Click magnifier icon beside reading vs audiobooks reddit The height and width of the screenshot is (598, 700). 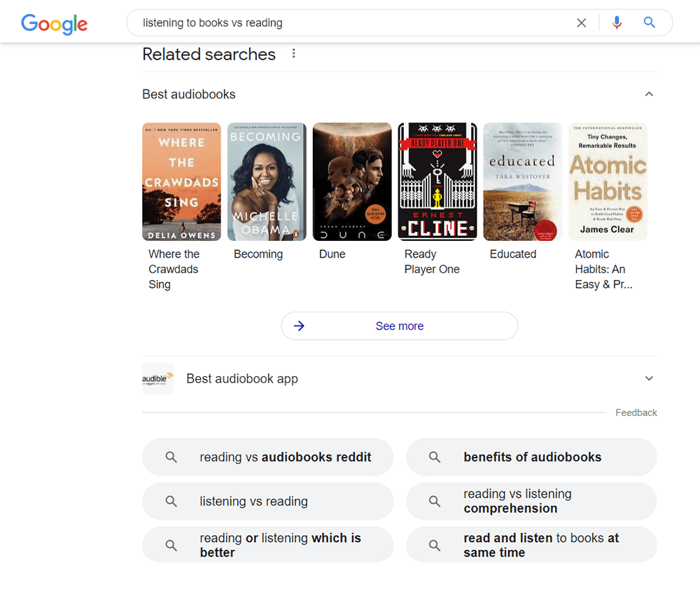pyautogui.click(x=171, y=457)
